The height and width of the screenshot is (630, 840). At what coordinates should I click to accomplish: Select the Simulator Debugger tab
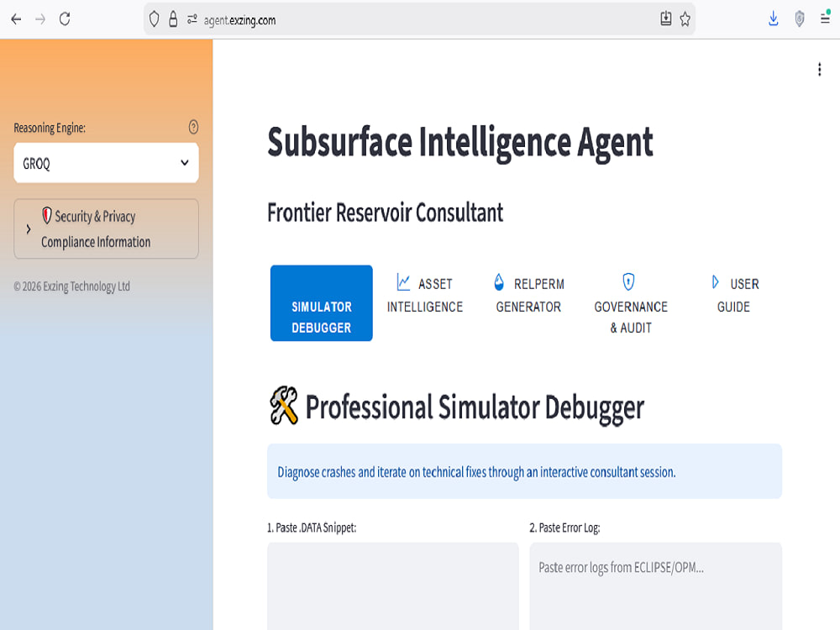click(322, 303)
